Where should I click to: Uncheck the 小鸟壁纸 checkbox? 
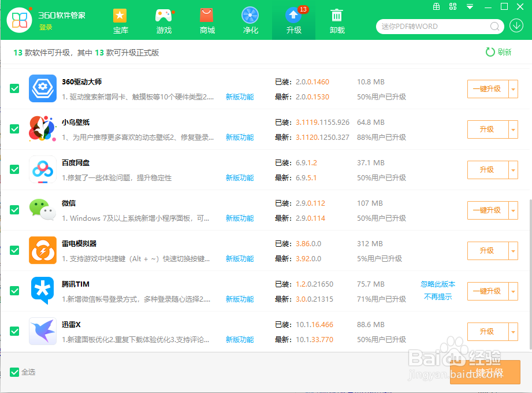(14, 129)
